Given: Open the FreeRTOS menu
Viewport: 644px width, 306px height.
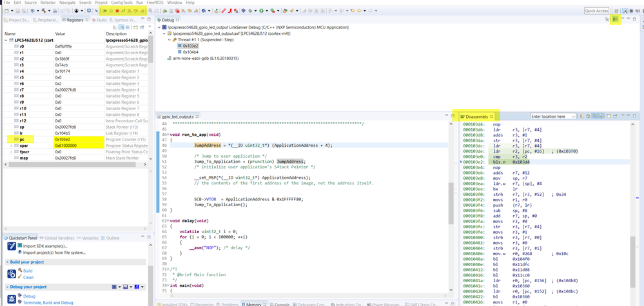Looking at the screenshot, I should point(155,3).
